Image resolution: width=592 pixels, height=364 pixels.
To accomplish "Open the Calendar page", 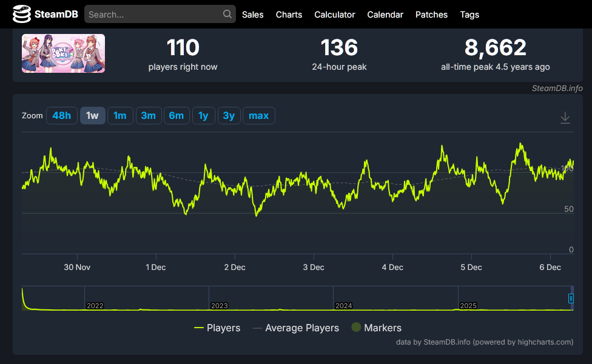I will coord(385,15).
